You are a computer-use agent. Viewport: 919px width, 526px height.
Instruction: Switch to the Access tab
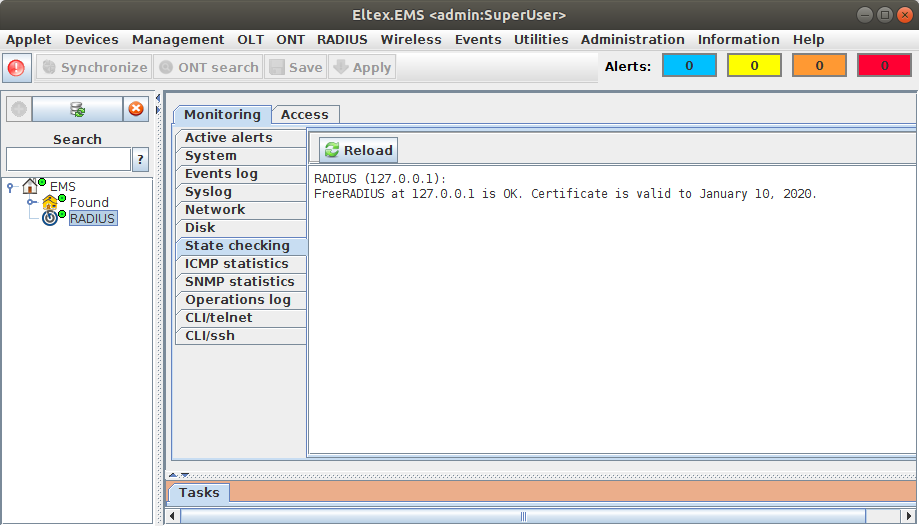[x=305, y=114]
